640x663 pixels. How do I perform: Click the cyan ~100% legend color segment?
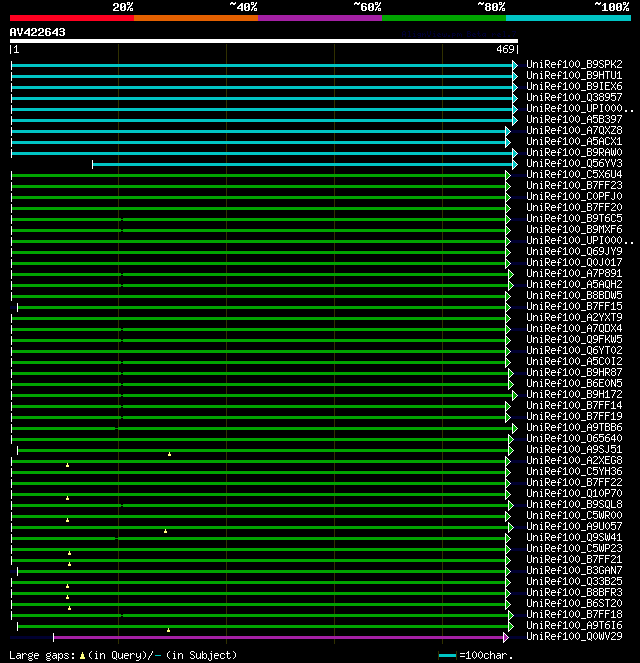[x=568, y=18]
